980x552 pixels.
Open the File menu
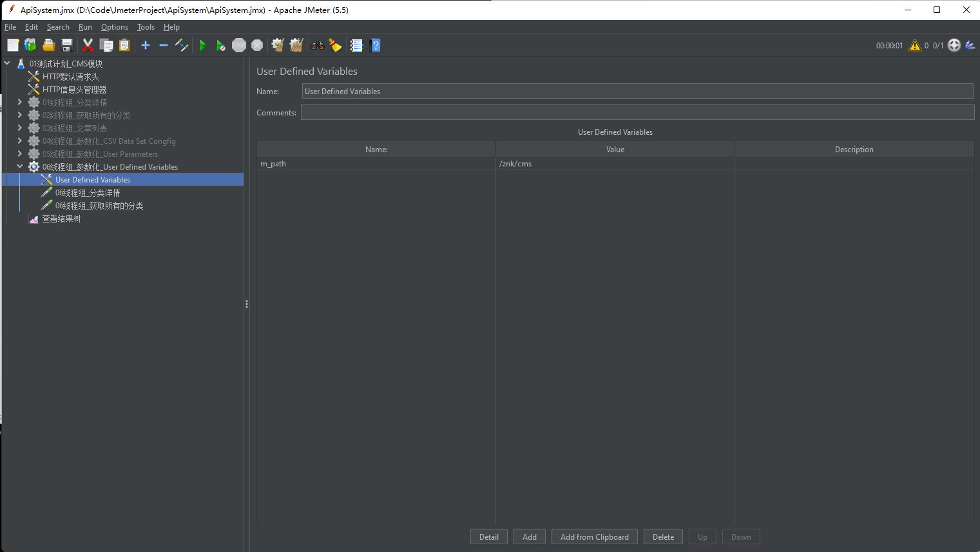pyautogui.click(x=10, y=27)
